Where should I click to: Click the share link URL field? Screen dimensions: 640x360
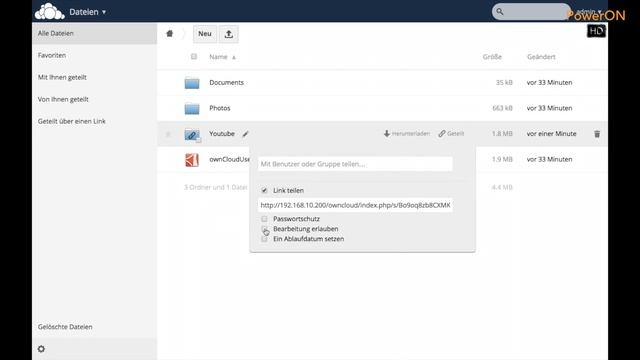355,205
